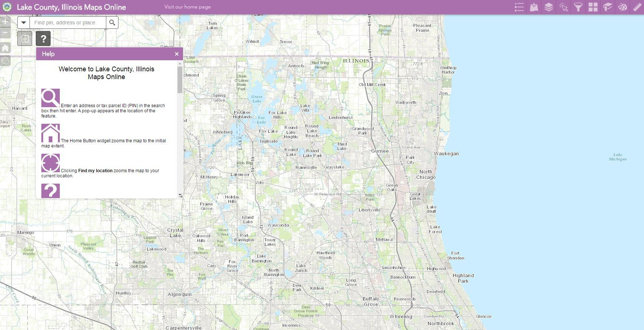Open the graduation cap bookmark widget
Viewport: 644px width, 330px height.
(608, 7)
